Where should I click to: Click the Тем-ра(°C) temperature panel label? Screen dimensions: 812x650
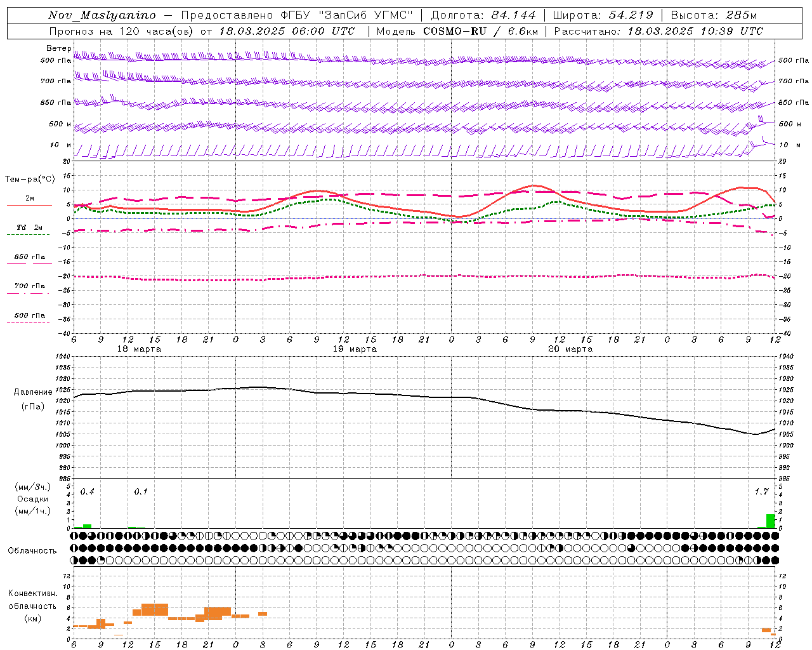coord(30,180)
